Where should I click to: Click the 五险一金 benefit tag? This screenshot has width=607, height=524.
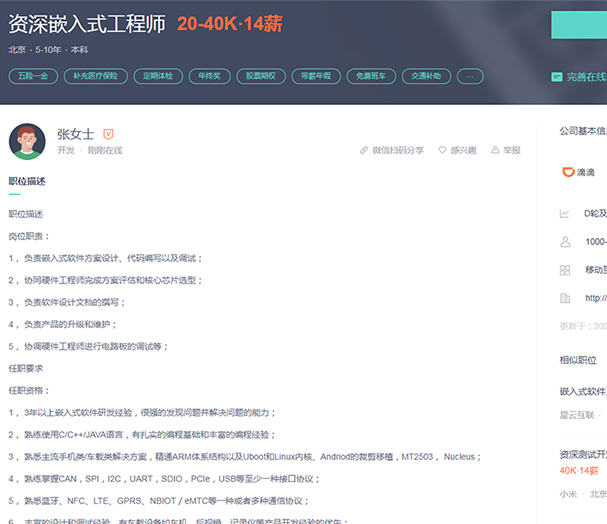(x=32, y=76)
